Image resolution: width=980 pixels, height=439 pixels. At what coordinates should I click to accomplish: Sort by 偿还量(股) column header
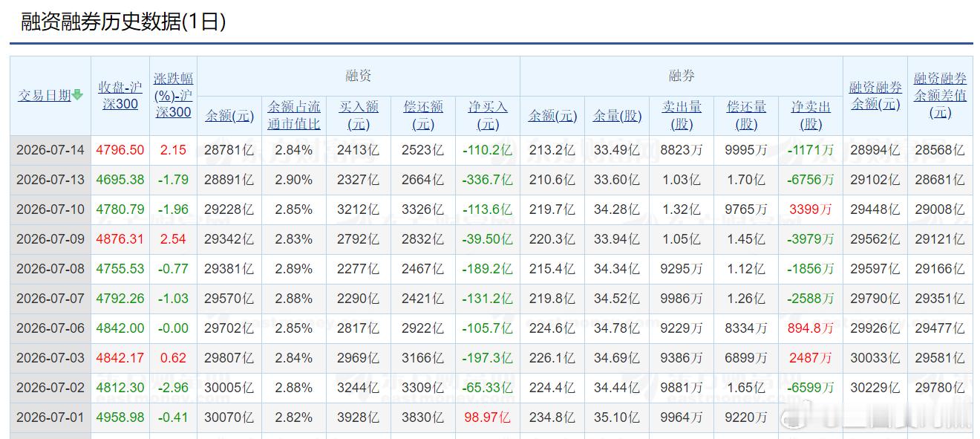click(x=746, y=115)
